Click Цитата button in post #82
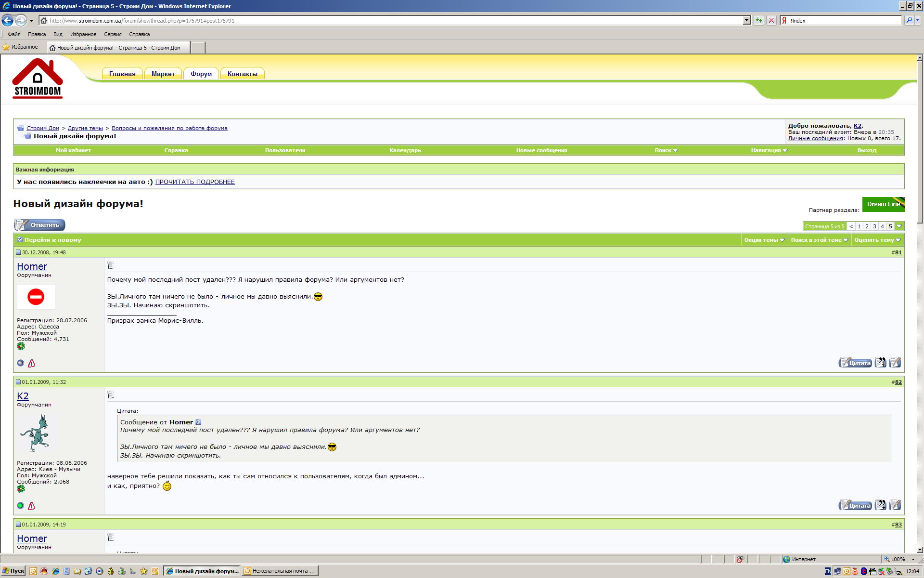 pyautogui.click(x=855, y=505)
